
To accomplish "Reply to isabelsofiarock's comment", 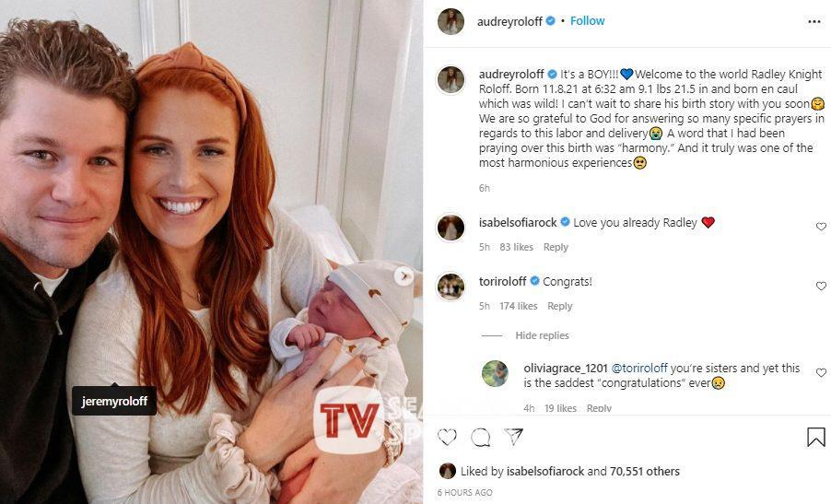I will click(556, 247).
